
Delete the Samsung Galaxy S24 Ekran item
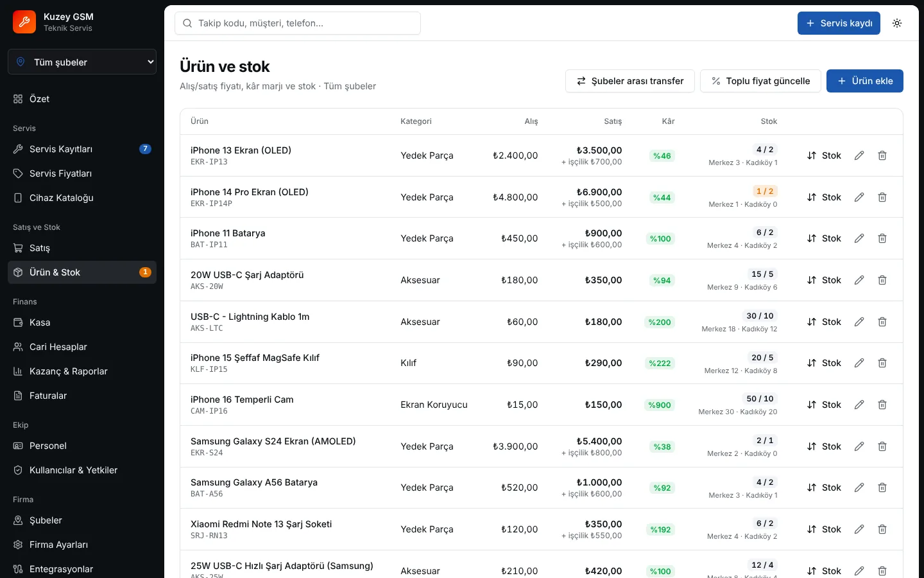[882, 446]
